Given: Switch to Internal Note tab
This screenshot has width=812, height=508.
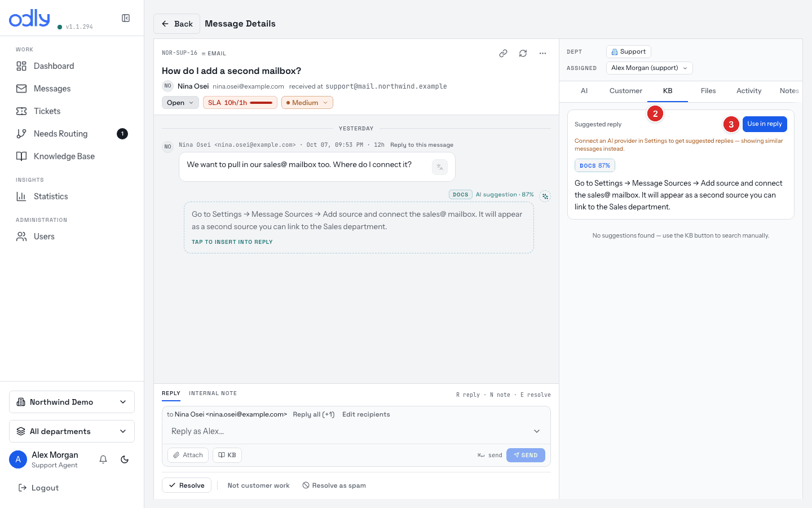Looking at the screenshot, I should [x=213, y=393].
